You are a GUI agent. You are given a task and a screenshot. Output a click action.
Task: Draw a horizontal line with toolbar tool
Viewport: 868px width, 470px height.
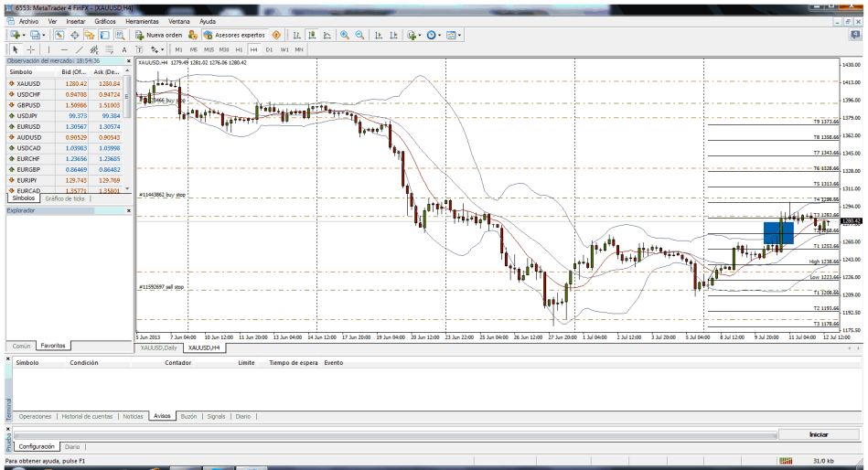point(64,49)
